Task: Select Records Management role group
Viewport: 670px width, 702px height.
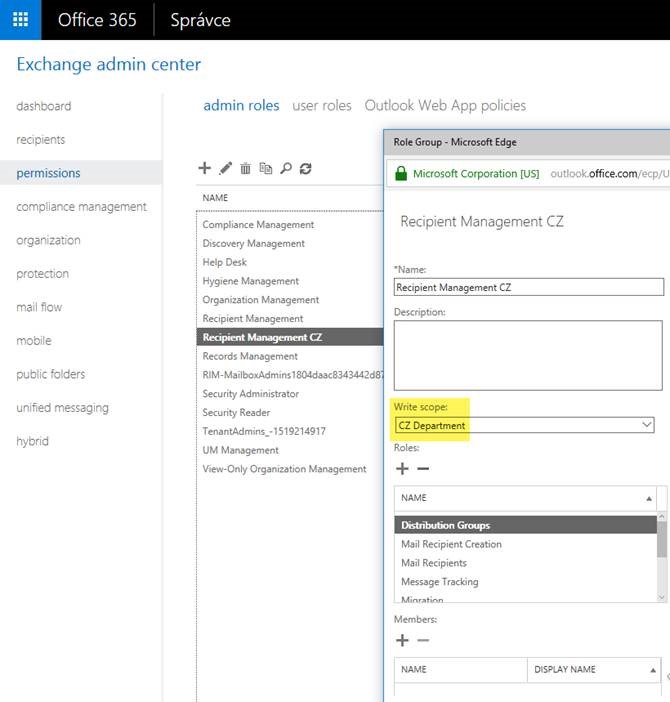Action: click(250, 356)
